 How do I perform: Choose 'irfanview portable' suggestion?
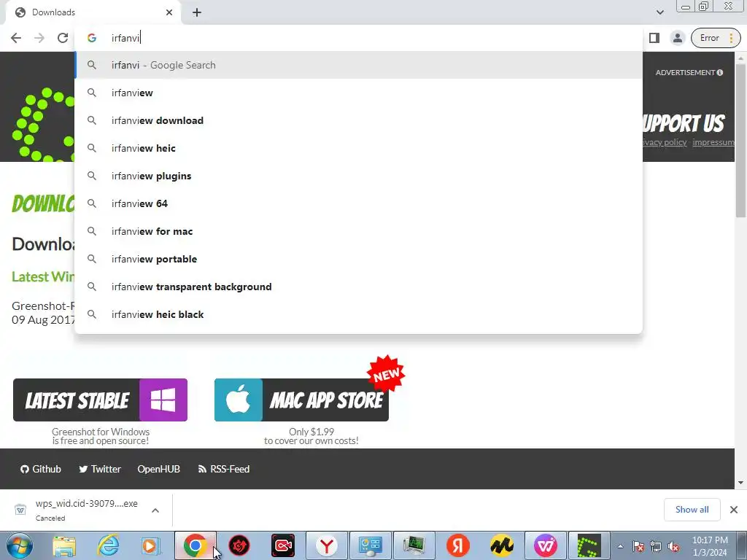(x=358, y=259)
